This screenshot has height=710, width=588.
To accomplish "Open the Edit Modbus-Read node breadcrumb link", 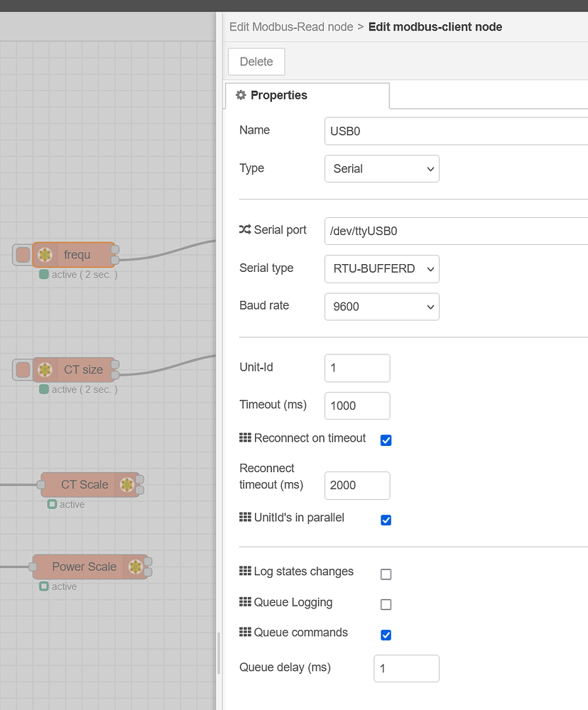I will click(290, 26).
